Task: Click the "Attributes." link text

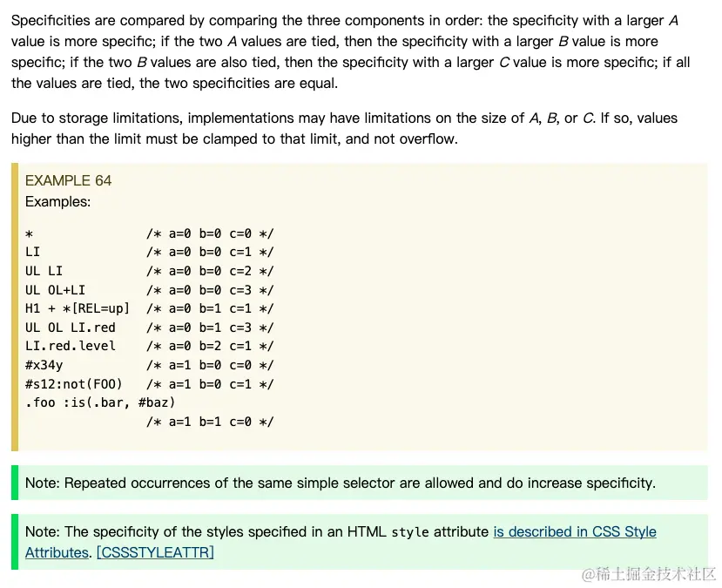Action: click(x=58, y=552)
